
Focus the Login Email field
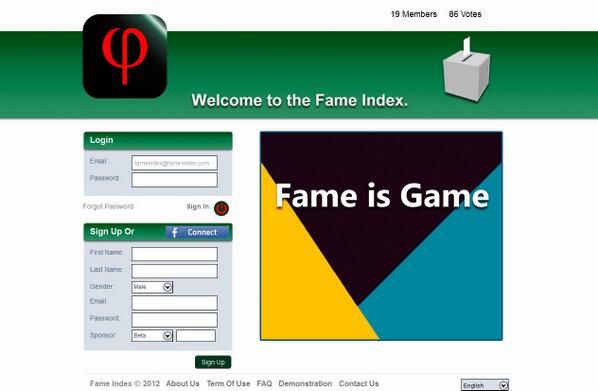[174, 163]
